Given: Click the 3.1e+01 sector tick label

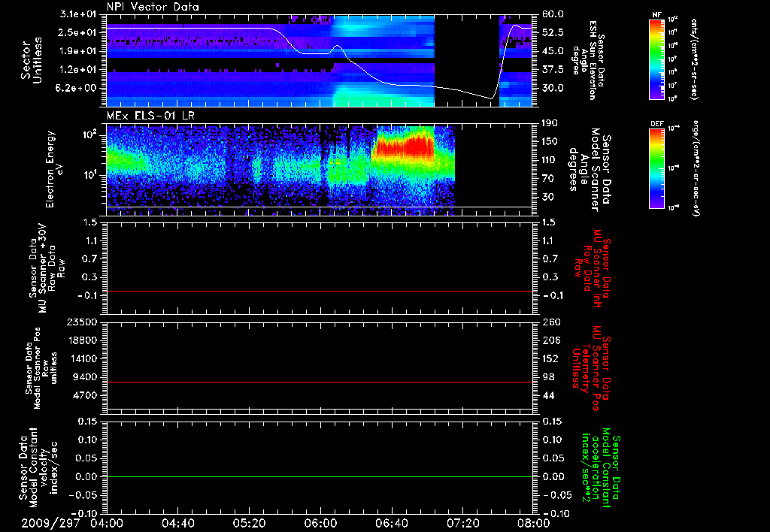Looking at the screenshot, I should pyautogui.click(x=77, y=15).
